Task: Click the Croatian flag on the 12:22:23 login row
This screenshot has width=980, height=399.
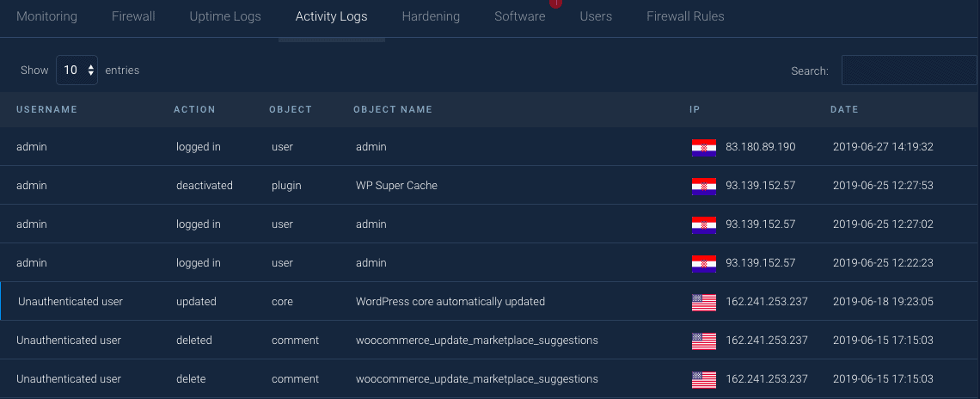Action: coord(704,263)
